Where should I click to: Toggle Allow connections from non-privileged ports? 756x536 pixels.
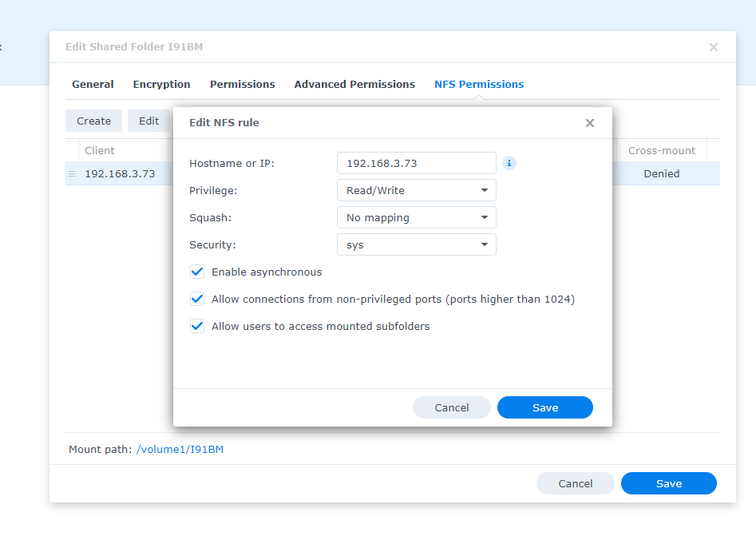coord(197,300)
